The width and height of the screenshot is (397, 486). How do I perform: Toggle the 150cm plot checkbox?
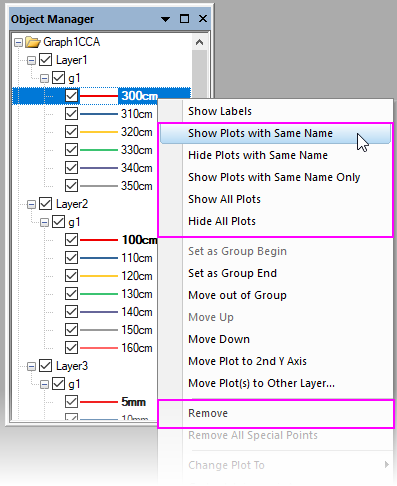(71, 330)
